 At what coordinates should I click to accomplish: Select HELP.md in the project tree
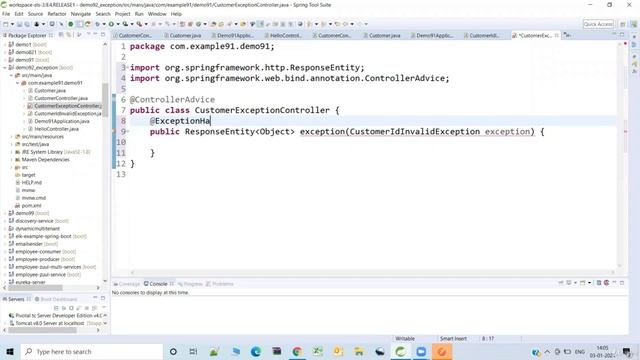[31, 182]
